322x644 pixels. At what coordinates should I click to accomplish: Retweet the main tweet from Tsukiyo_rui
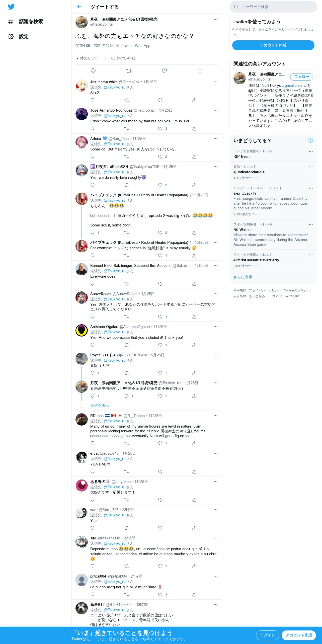click(x=129, y=71)
